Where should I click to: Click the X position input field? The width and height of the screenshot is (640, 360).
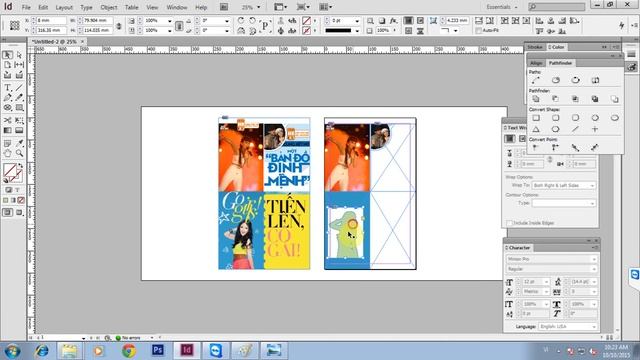coord(51,20)
